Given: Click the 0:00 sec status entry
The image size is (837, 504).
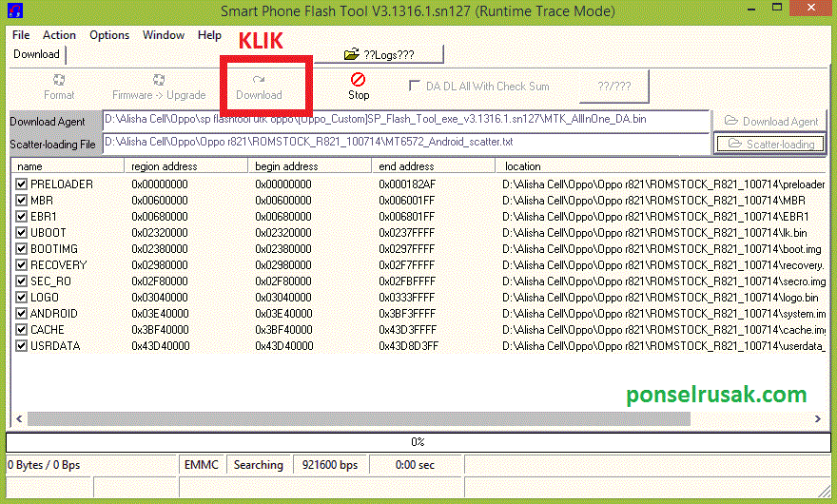Looking at the screenshot, I should click(x=415, y=465).
